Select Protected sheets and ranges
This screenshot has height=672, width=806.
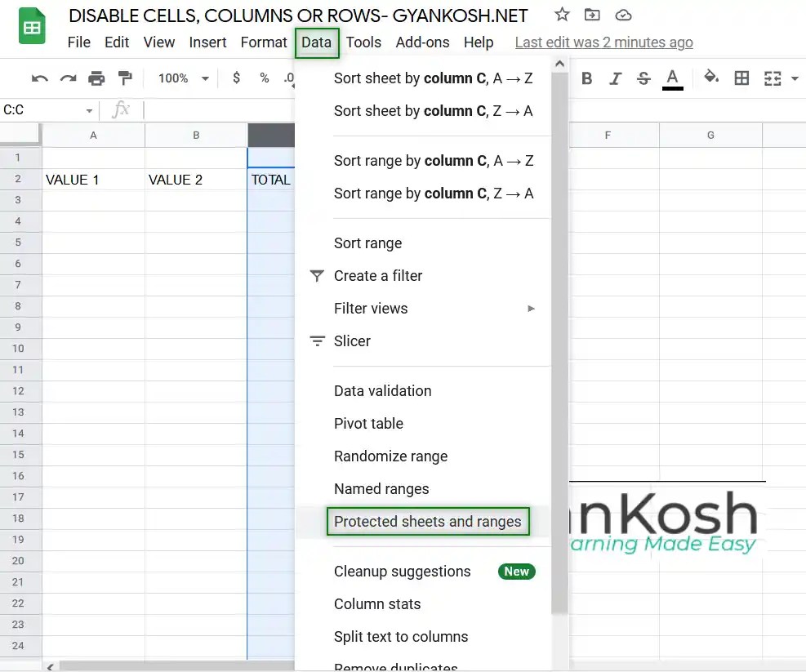point(428,521)
